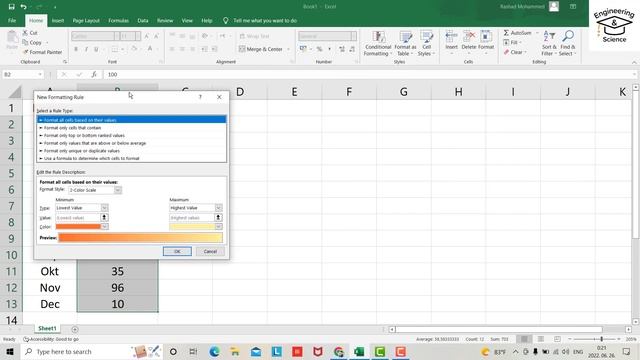
Task: Click the Insert Function fx icon
Action: coord(94,74)
